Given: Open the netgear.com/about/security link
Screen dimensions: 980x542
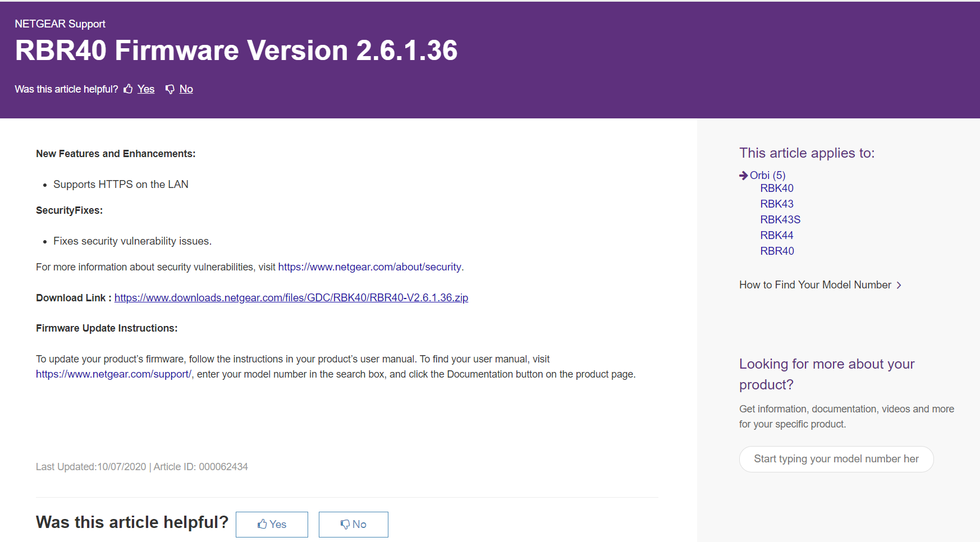Looking at the screenshot, I should point(370,267).
